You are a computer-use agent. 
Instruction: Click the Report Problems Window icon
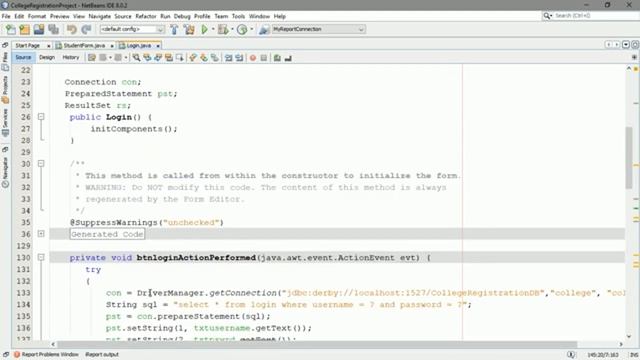17,354
